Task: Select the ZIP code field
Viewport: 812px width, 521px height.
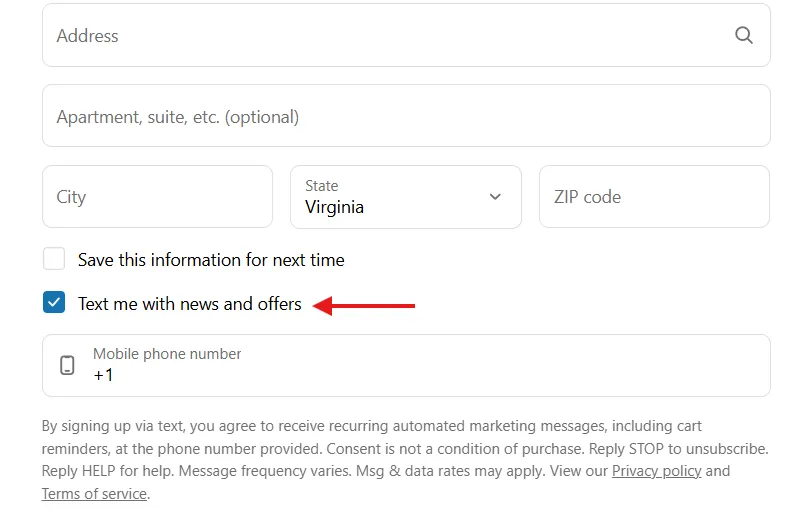Action: pyautogui.click(x=654, y=197)
